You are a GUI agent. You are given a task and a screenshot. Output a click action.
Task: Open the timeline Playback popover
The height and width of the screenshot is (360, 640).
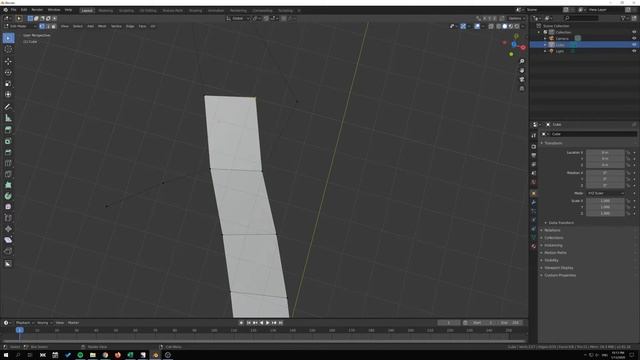24,323
